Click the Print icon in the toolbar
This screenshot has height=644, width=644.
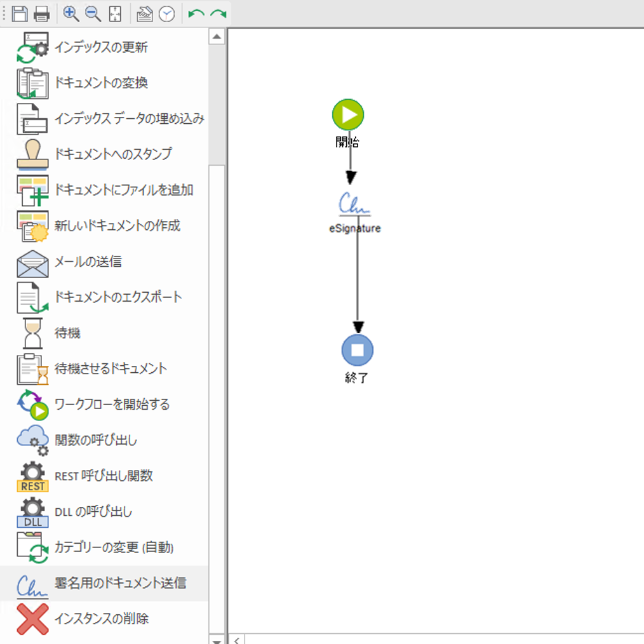pos(41,14)
